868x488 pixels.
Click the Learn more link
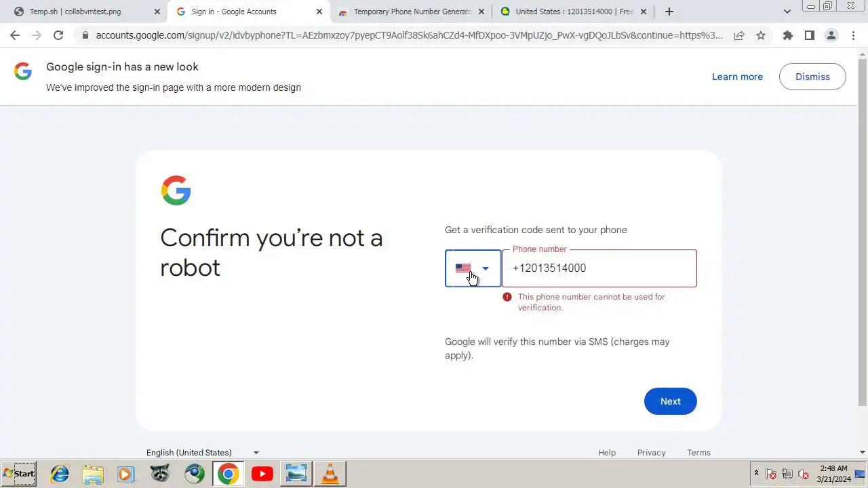click(x=737, y=77)
